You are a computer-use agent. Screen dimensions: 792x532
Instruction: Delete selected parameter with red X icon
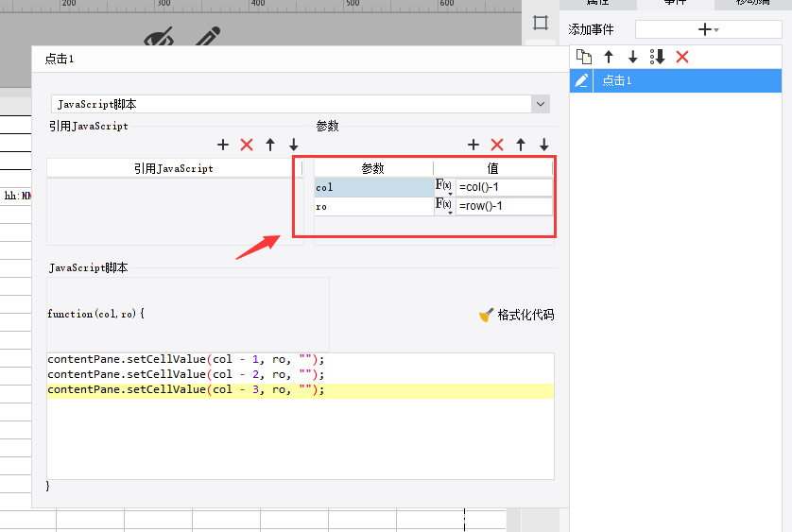tap(497, 145)
